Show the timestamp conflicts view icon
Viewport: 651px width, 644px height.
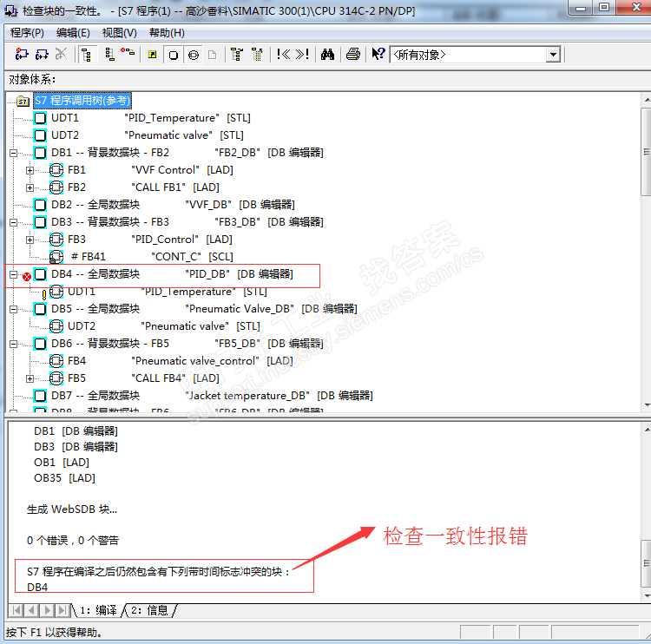tap(128, 52)
